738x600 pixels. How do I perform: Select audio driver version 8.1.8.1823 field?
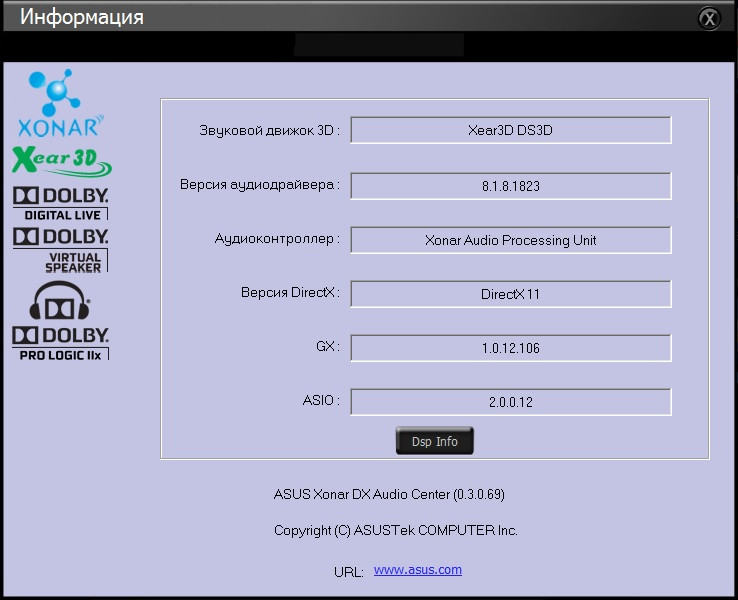pos(511,186)
